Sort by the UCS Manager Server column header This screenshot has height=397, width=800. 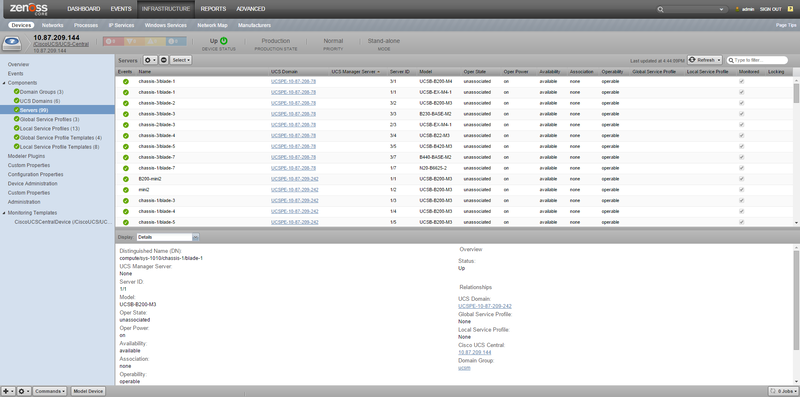(356, 72)
